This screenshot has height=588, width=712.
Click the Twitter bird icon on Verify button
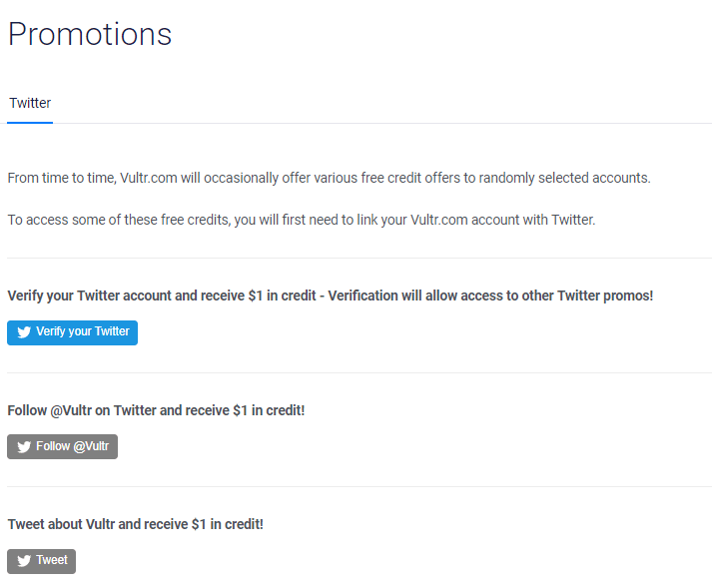click(x=24, y=332)
